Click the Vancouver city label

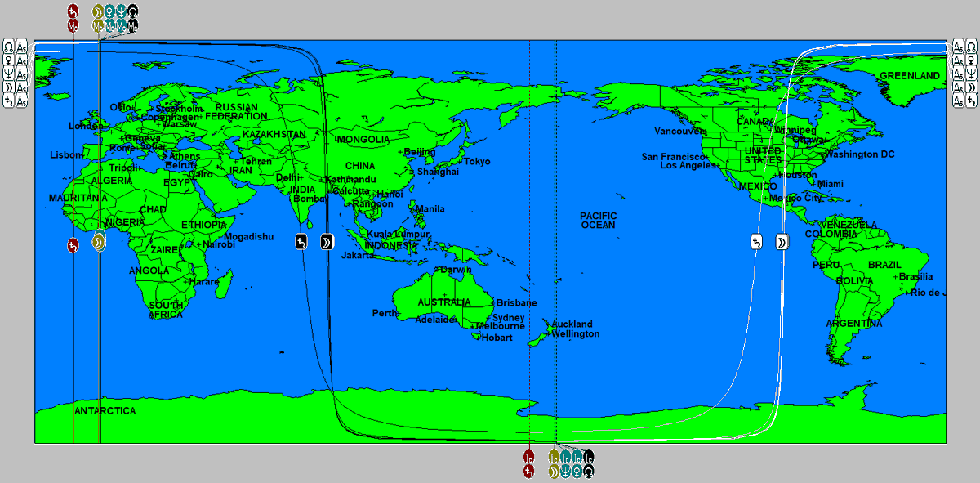(679, 131)
